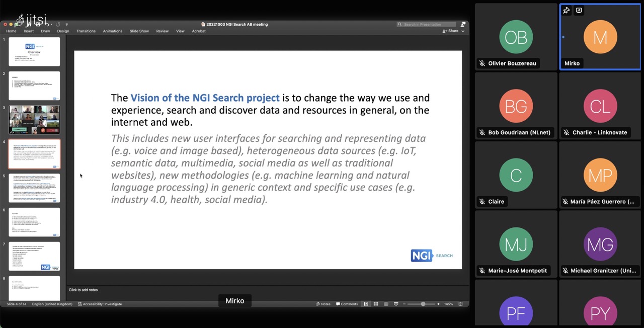
Task: Open the Slide Show ribbon tab
Action: 139,31
